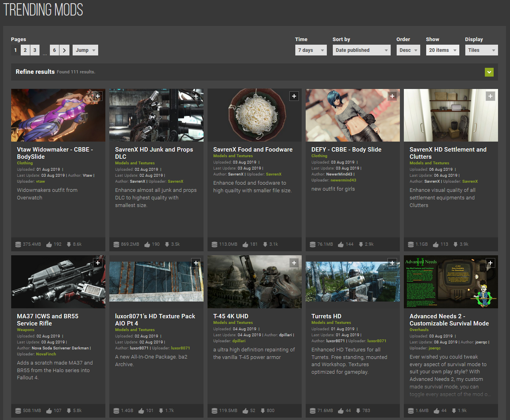Open luxor8071's HD Texture Pack thumbnail

[156, 282]
